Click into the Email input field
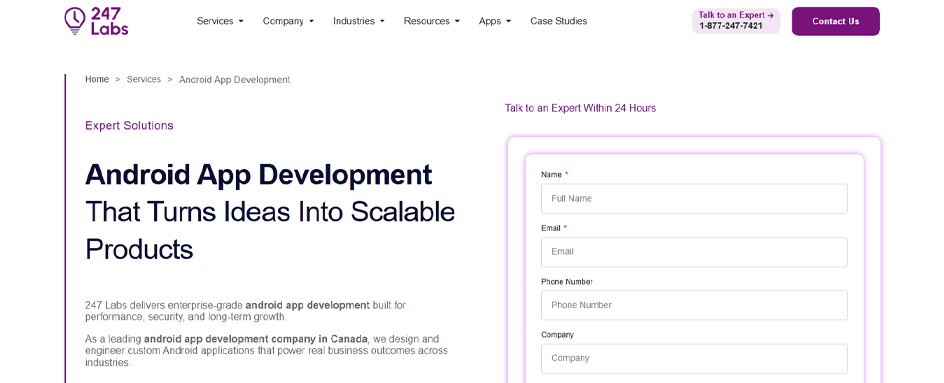This screenshot has width=944, height=383. 694,252
